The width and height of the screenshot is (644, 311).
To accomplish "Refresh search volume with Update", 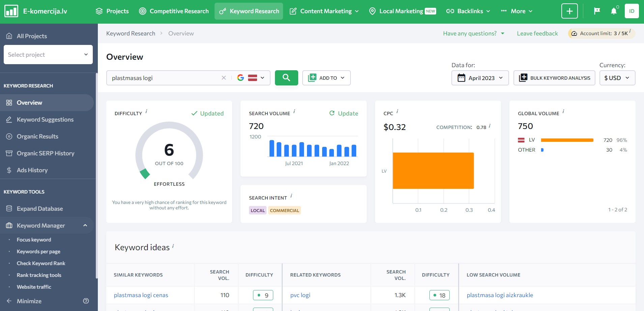I will click(344, 113).
